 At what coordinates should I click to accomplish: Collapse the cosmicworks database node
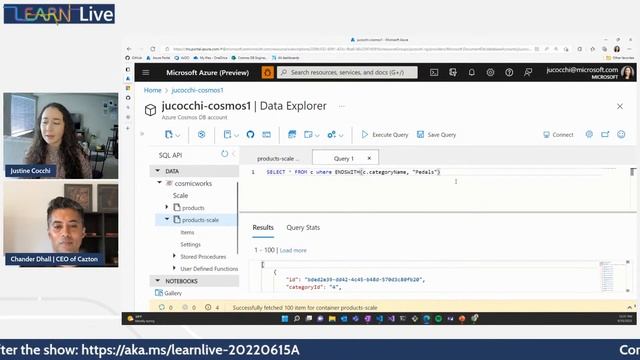160,183
